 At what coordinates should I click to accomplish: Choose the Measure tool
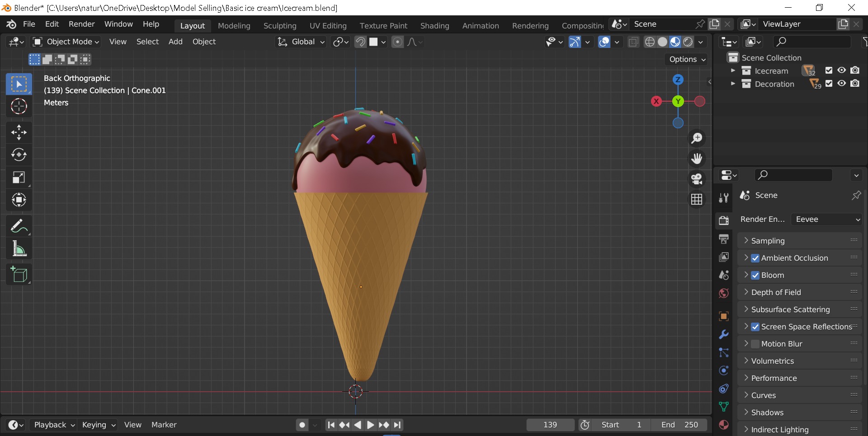(19, 248)
